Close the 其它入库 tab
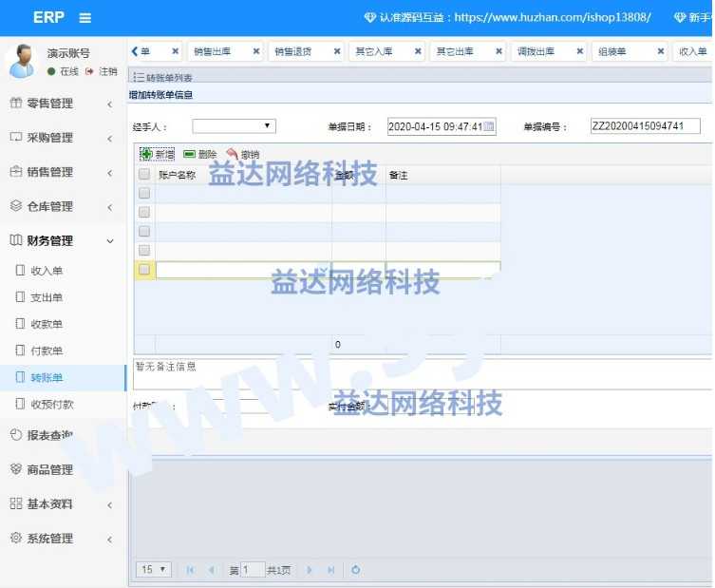Viewport: 715px width, 588px height. click(418, 51)
